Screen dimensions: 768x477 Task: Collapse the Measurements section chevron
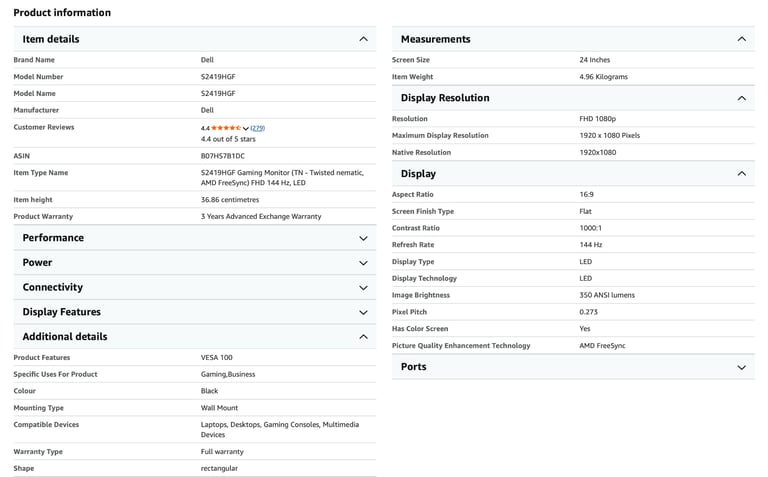[742, 39]
